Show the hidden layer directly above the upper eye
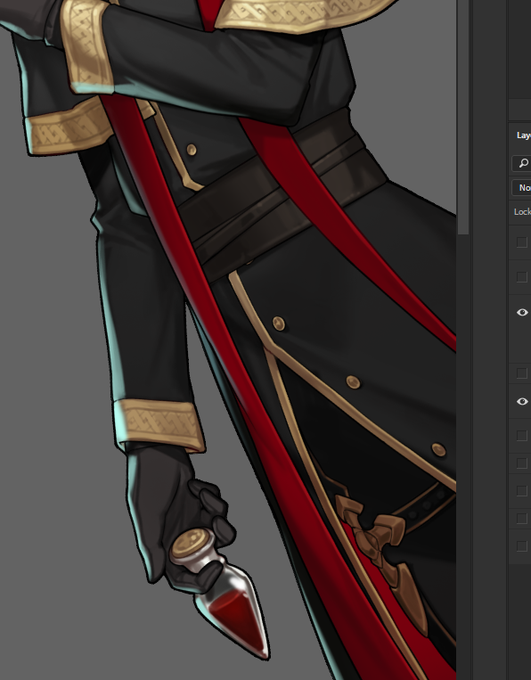 pos(522,277)
